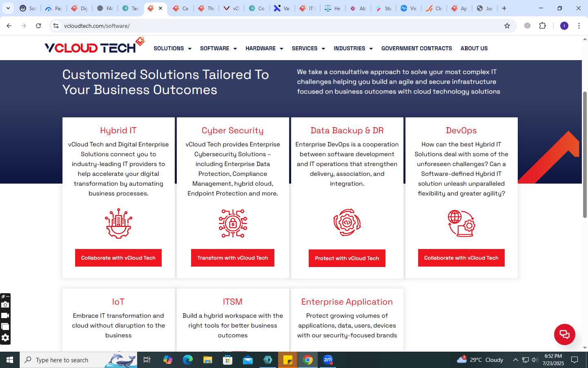588x368 pixels.
Task: Open the red live chat bubble
Action: pos(565,334)
